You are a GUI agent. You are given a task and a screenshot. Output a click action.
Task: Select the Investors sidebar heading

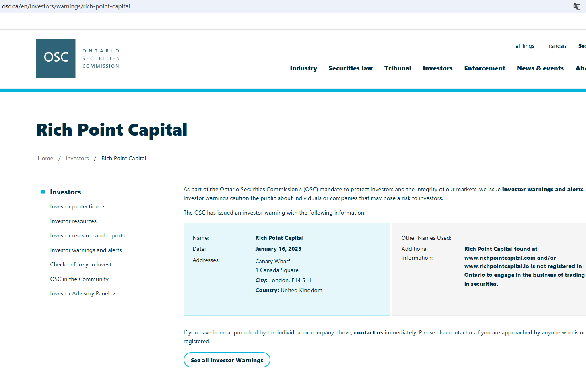66,192
